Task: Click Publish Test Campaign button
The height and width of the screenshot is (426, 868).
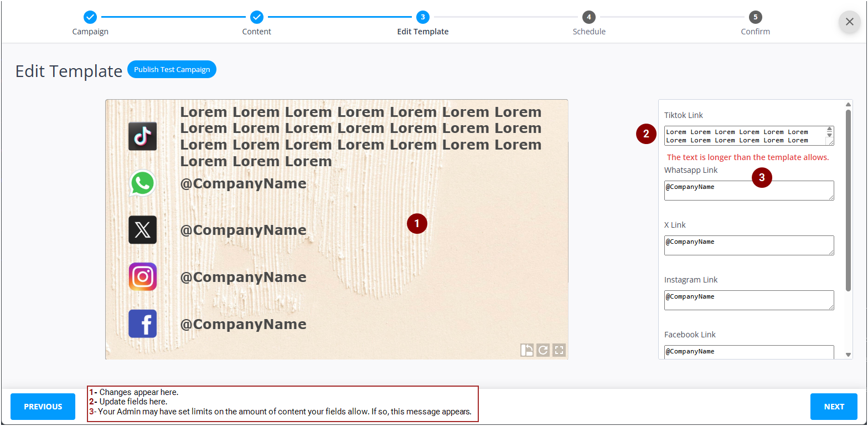Action: pyautogui.click(x=172, y=70)
